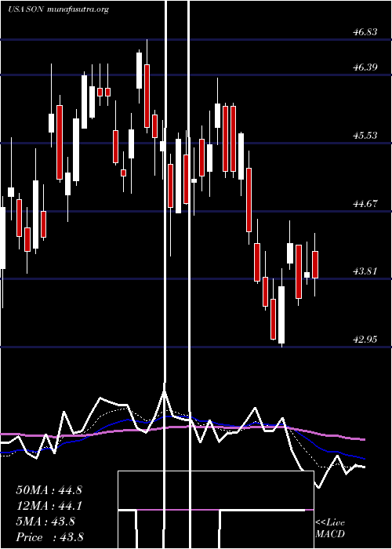This screenshot has height=549, width=392.
Task: Click the '<<Live MACD' label
Action: coord(330,528)
